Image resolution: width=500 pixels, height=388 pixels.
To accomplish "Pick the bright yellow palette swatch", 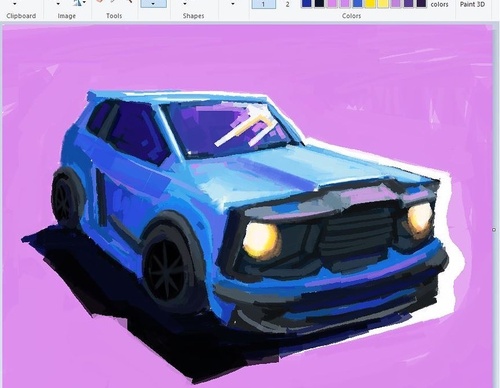I will (370, 3).
